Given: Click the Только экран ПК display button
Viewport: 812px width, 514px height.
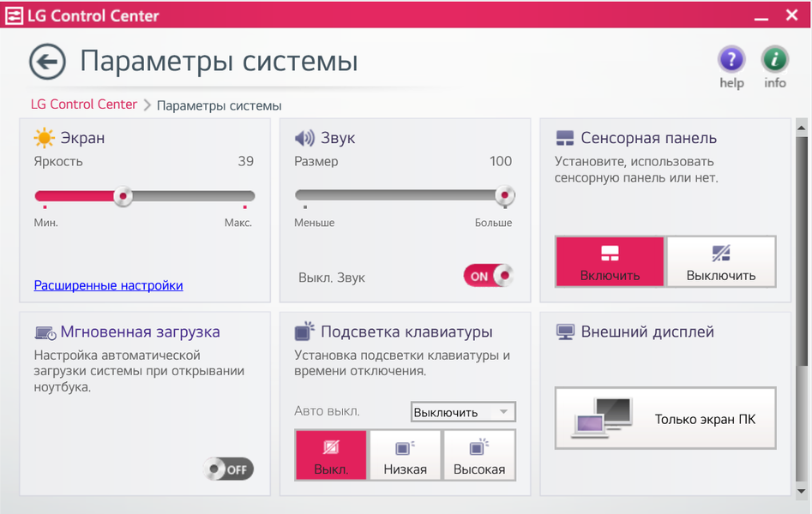Looking at the screenshot, I should 665,418.
